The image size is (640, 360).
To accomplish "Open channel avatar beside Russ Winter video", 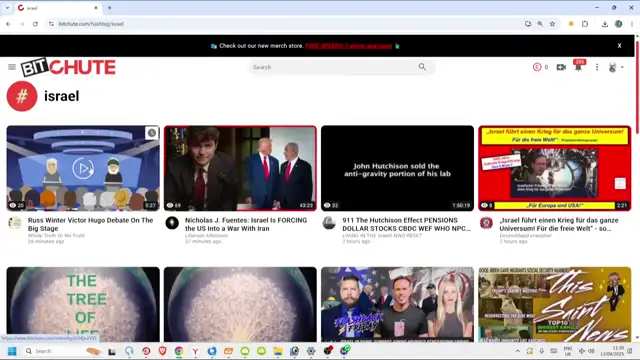I will click(15, 223).
